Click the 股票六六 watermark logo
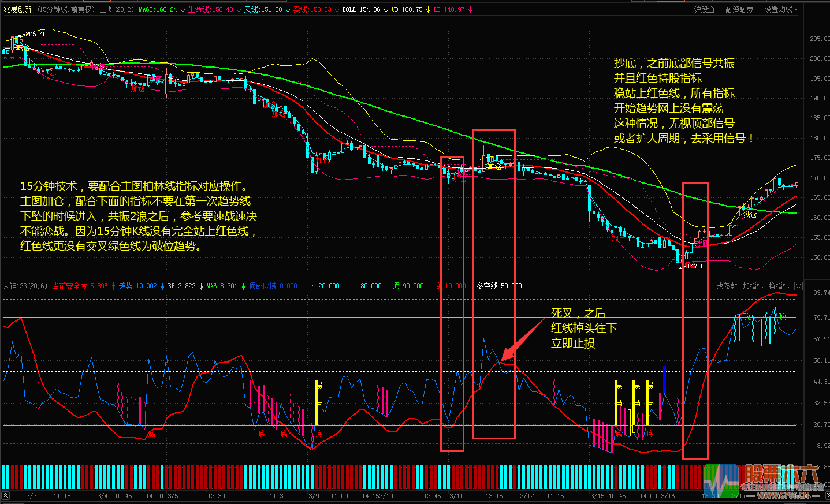This screenshot has height=504, width=830. coord(761,479)
